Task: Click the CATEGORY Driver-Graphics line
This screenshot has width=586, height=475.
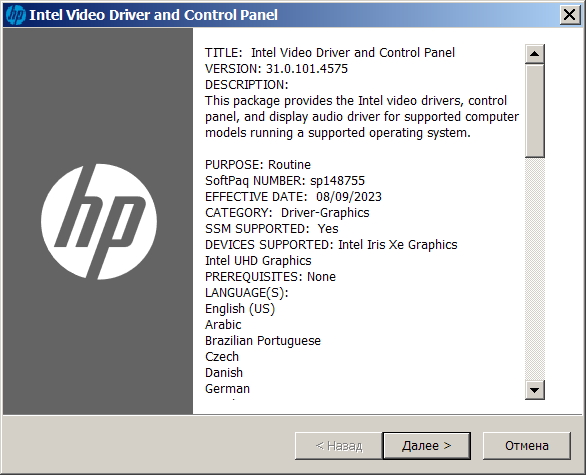Action: click(x=287, y=213)
